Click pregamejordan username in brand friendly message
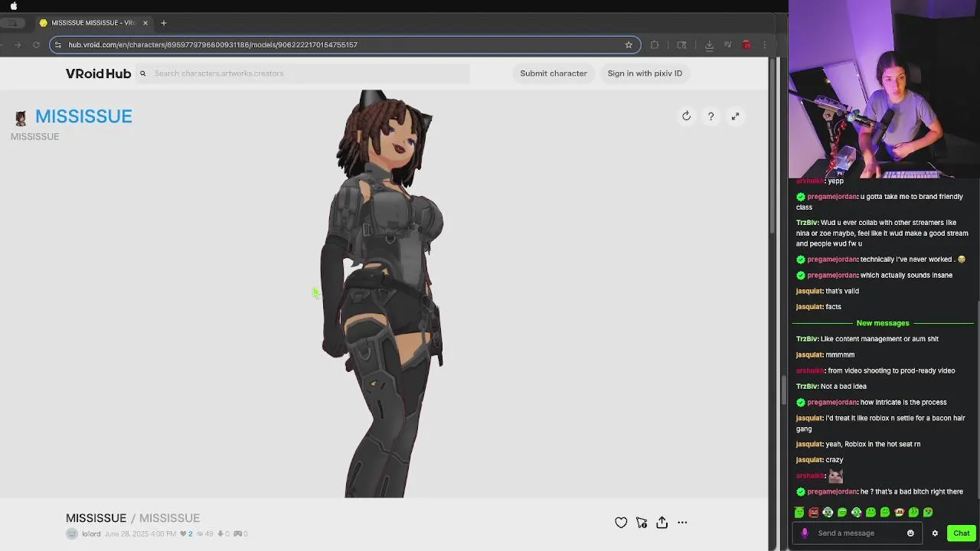The image size is (980, 551). 832,197
